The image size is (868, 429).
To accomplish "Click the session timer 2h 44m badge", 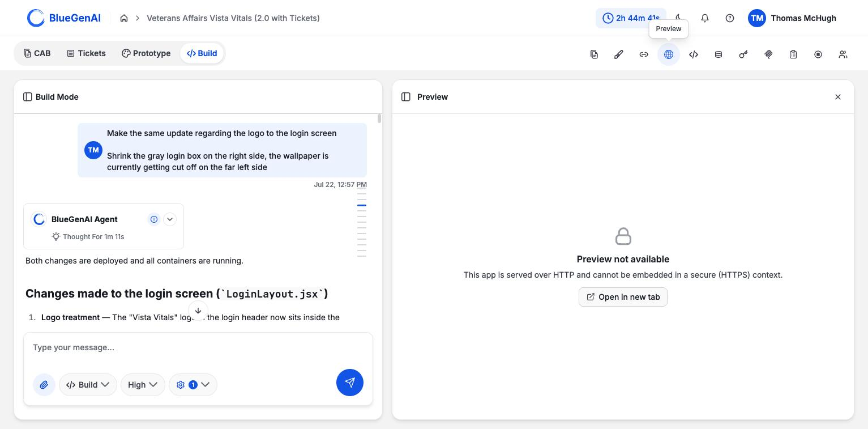I will [x=631, y=18].
